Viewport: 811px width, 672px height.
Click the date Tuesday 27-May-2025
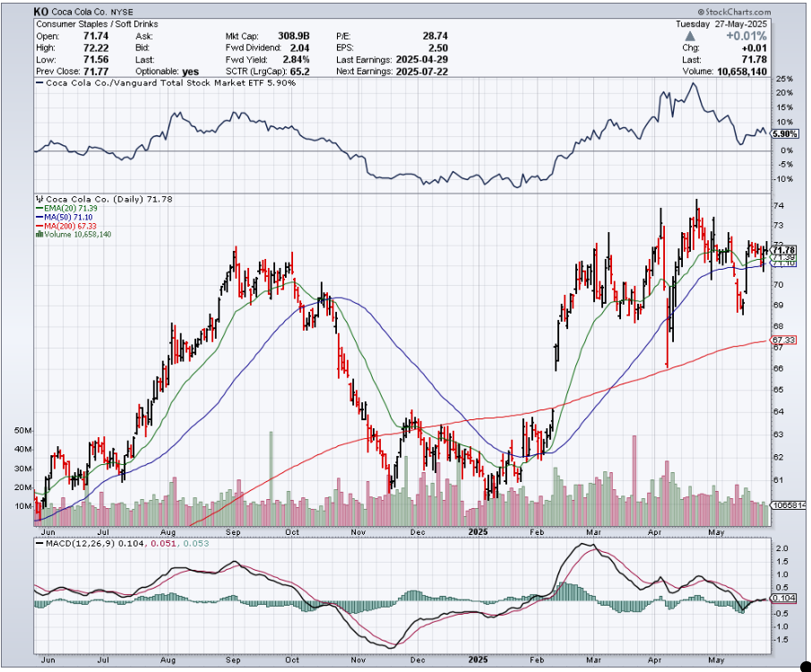(x=721, y=24)
